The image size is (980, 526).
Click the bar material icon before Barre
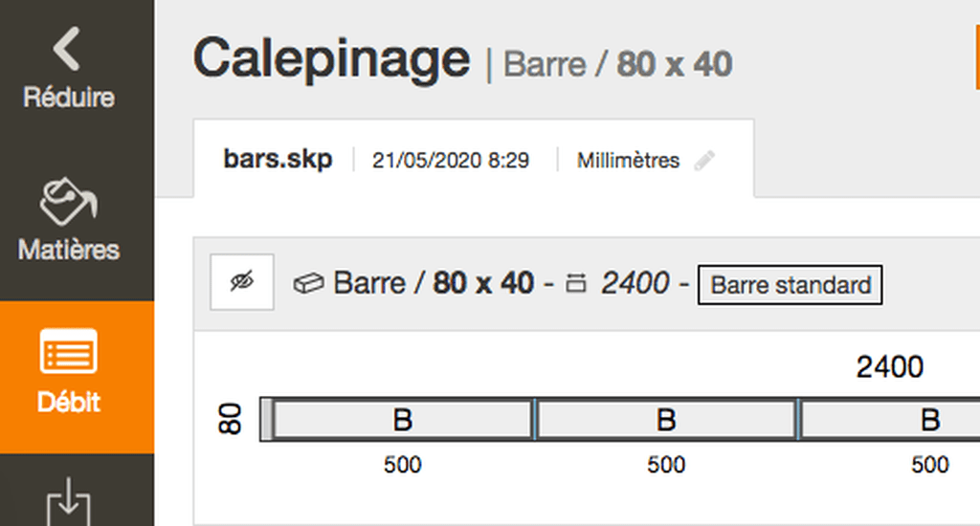[x=308, y=284]
